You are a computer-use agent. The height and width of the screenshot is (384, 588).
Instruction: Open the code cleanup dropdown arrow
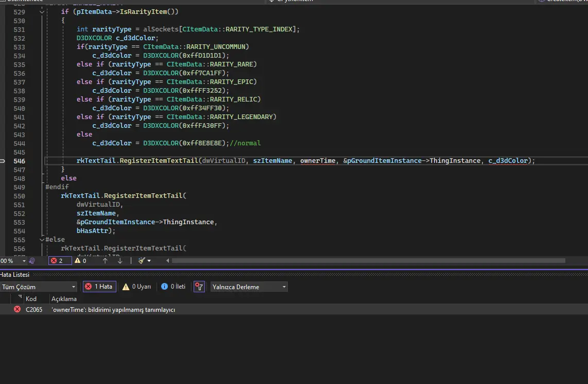pyautogui.click(x=149, y=261)
